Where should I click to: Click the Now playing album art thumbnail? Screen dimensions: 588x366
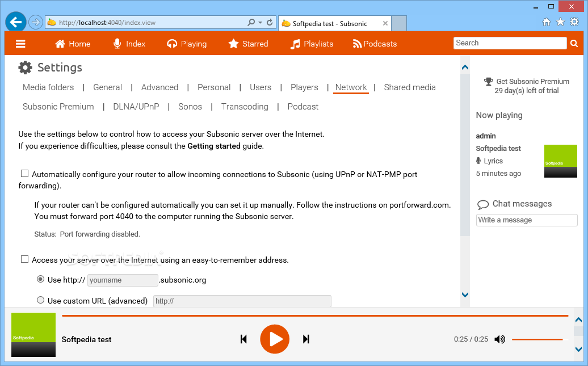[561, 161]
